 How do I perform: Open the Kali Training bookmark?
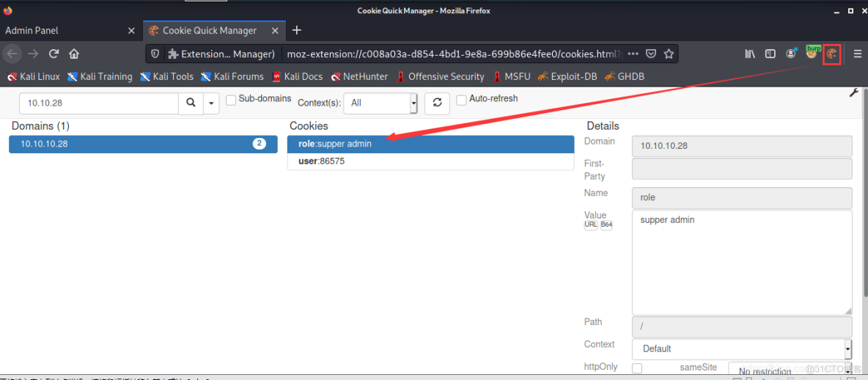100,76
